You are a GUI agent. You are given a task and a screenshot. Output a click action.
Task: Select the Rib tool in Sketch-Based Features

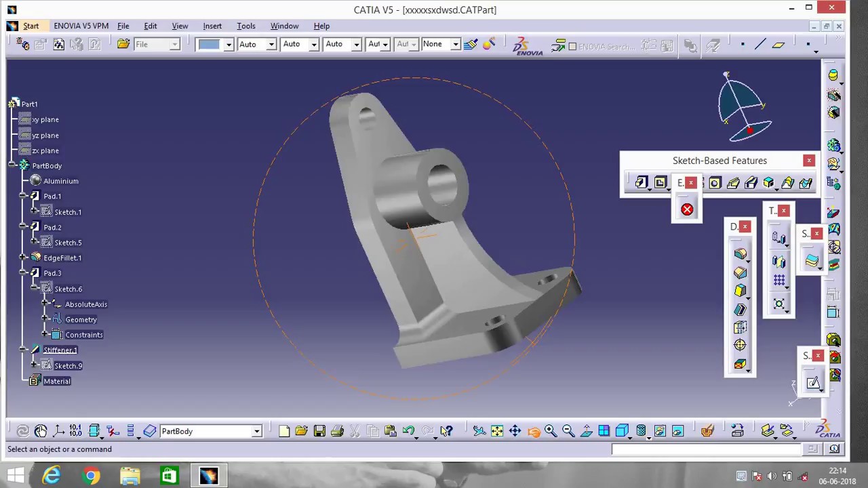(733, 182)
